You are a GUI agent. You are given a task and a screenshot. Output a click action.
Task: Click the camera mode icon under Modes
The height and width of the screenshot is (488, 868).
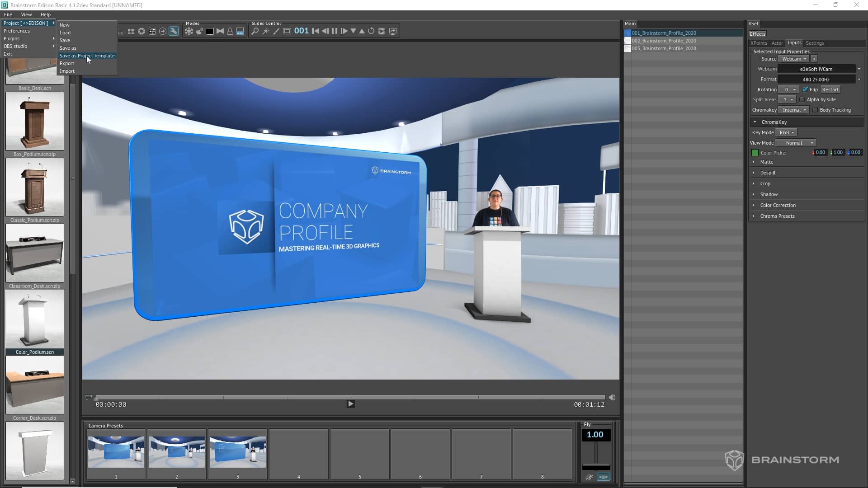click(x=199, y=31)
